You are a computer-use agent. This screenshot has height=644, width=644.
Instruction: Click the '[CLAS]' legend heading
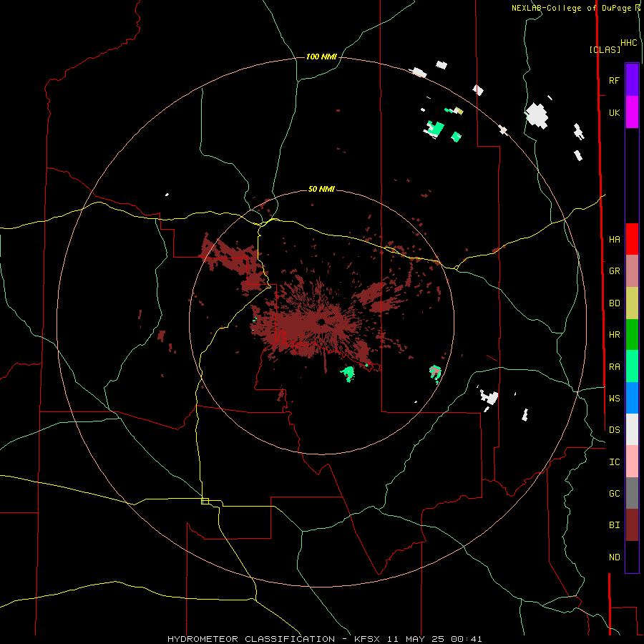coord(605,49)
